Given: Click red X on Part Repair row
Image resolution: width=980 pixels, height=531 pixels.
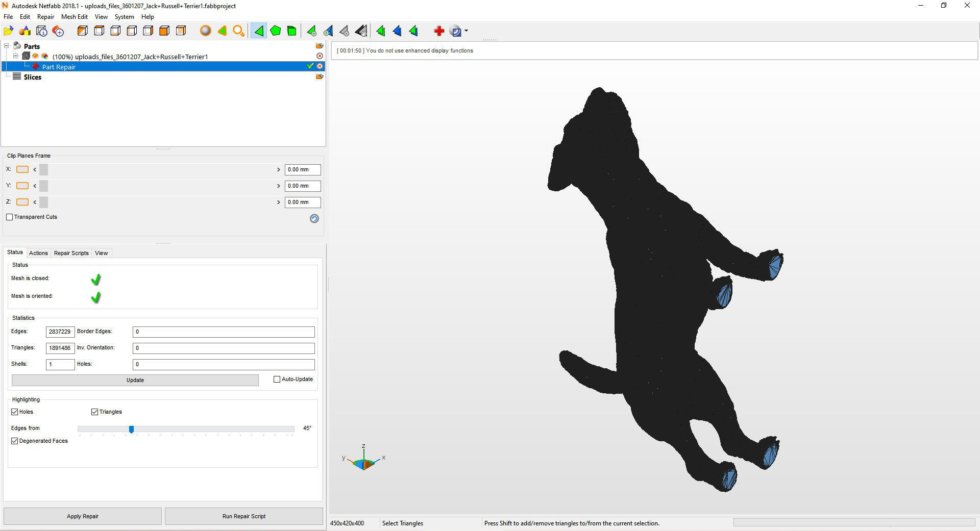Looking at the screenshot, I should pos(320,66).
